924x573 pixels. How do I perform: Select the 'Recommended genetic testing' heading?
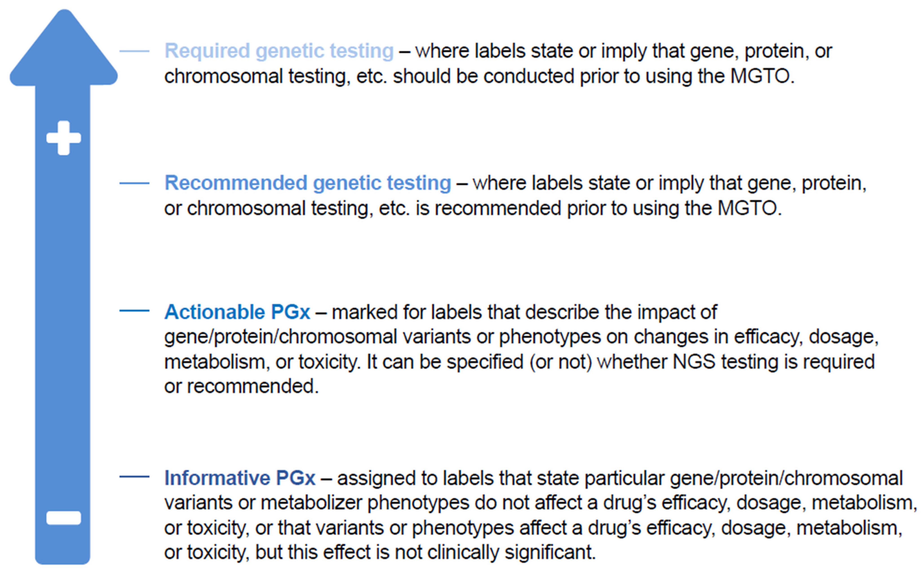308,183
